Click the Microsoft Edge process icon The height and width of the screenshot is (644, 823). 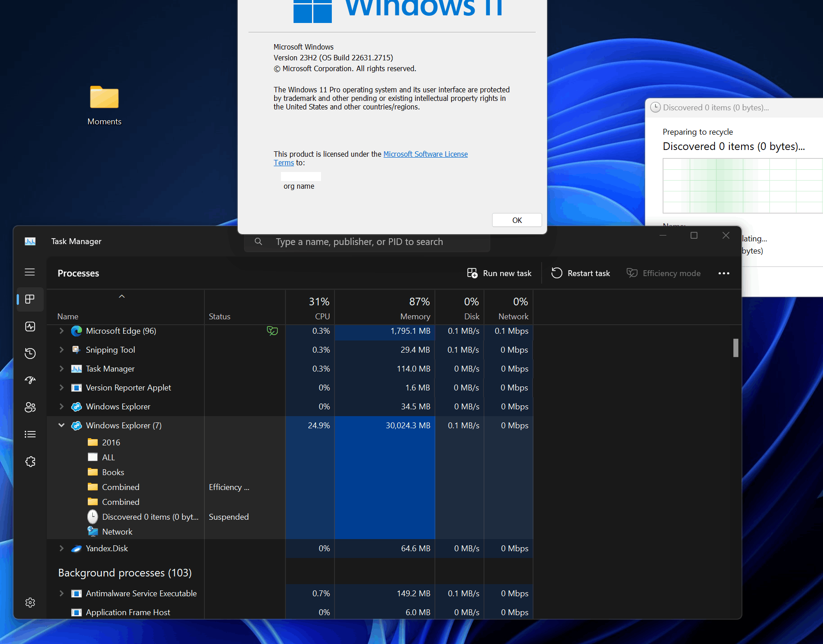point(77,331)
